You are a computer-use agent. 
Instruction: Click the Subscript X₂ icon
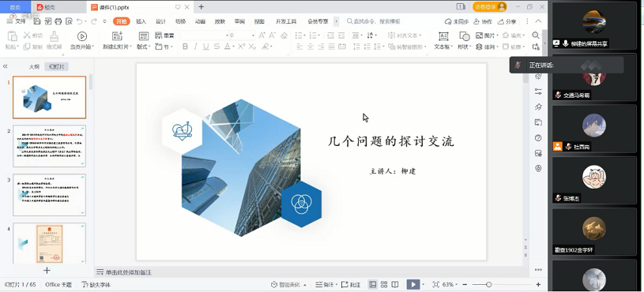(252, 47)
